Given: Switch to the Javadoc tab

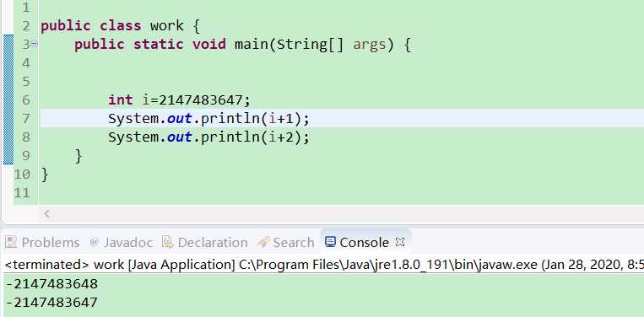Looking at the screenshot, I should tap(122, 242).
